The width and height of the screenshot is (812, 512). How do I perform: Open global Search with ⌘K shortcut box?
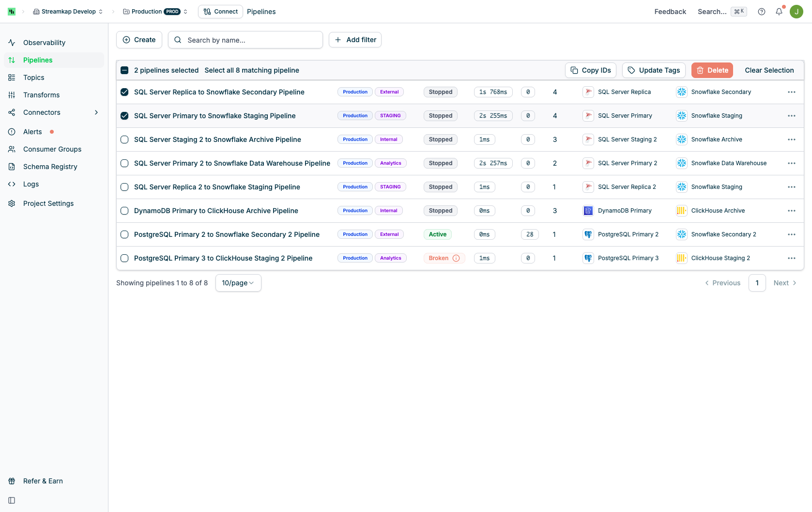tap(722, 12)
